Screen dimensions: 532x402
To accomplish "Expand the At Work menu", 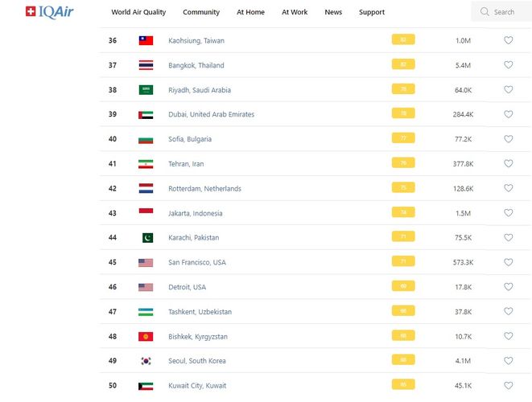I will pyautogui.click(x=295, y=12).
